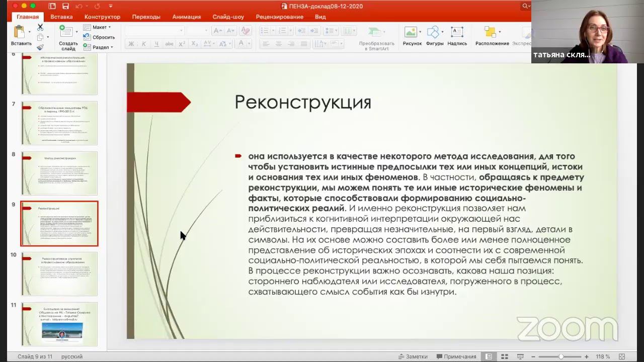
Task: Click the русский language indicator
Action: 72,356
